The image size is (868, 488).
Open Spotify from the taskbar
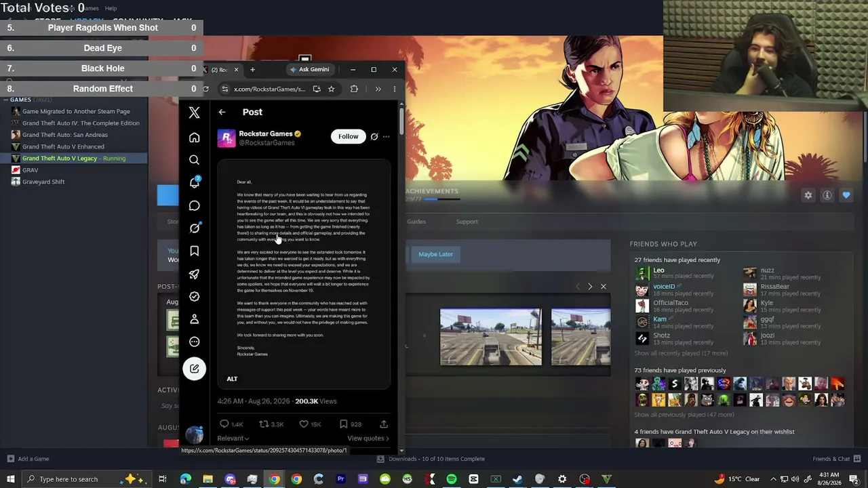[x=452, y=479]
